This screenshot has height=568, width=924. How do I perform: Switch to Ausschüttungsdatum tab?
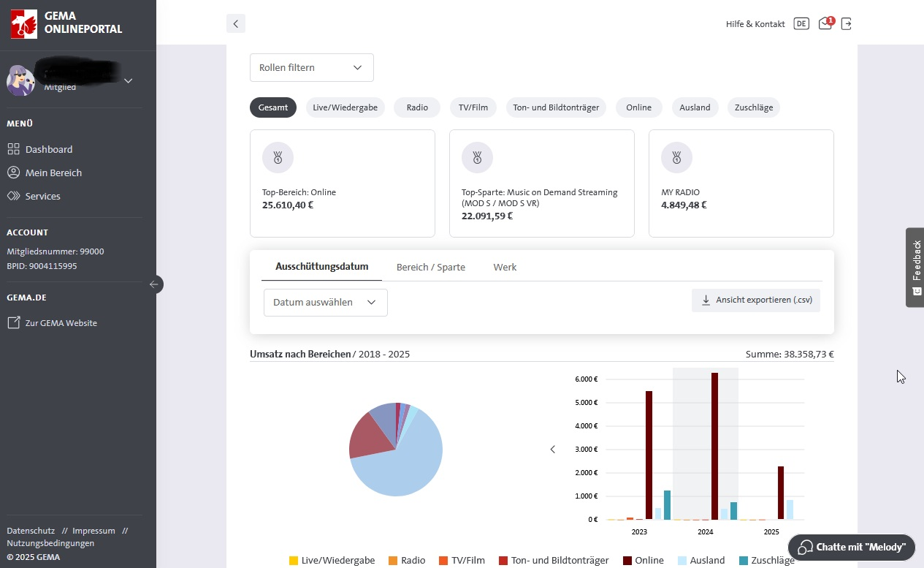(321, 267)
